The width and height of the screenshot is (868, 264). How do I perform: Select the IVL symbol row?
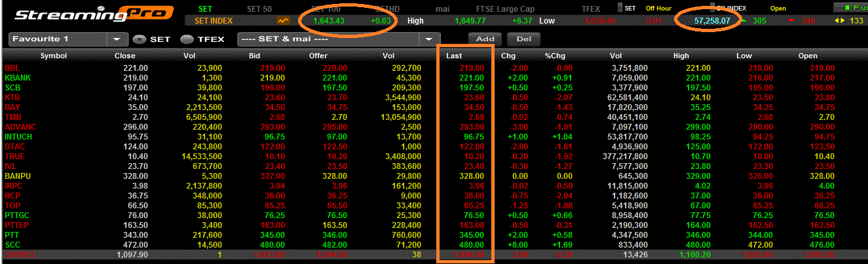tap(434, 166)
